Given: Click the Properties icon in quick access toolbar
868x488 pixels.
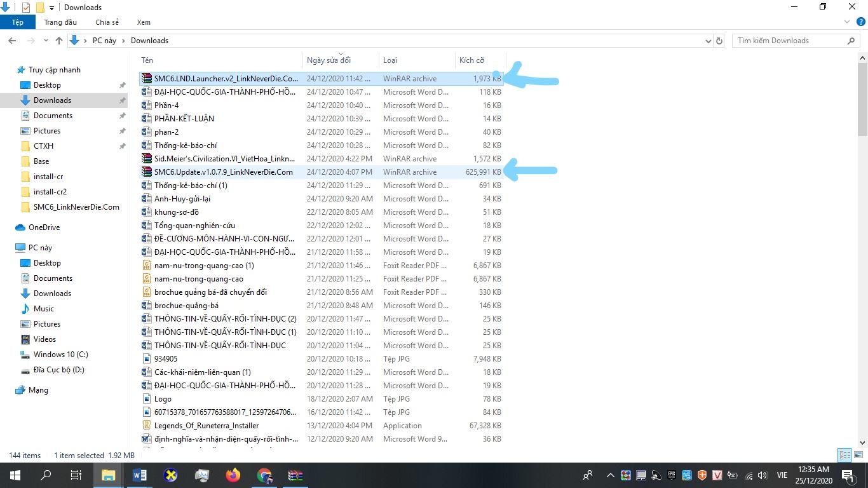Looking at the screenshot, I should 25,8.
